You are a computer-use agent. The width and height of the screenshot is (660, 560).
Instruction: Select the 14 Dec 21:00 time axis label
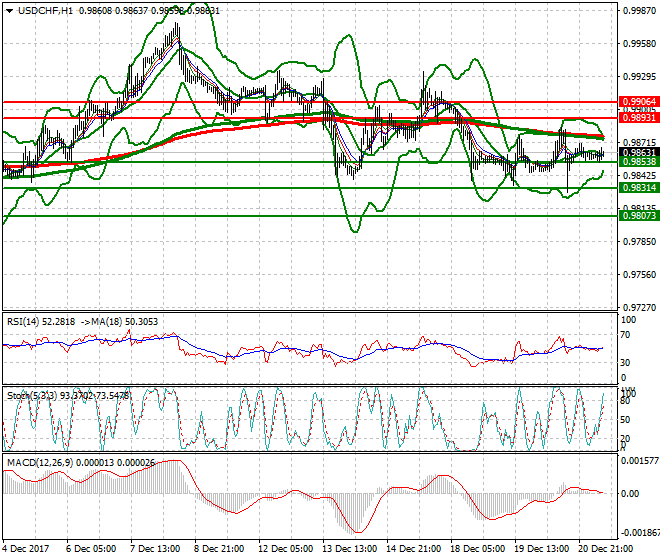[413, 549]
